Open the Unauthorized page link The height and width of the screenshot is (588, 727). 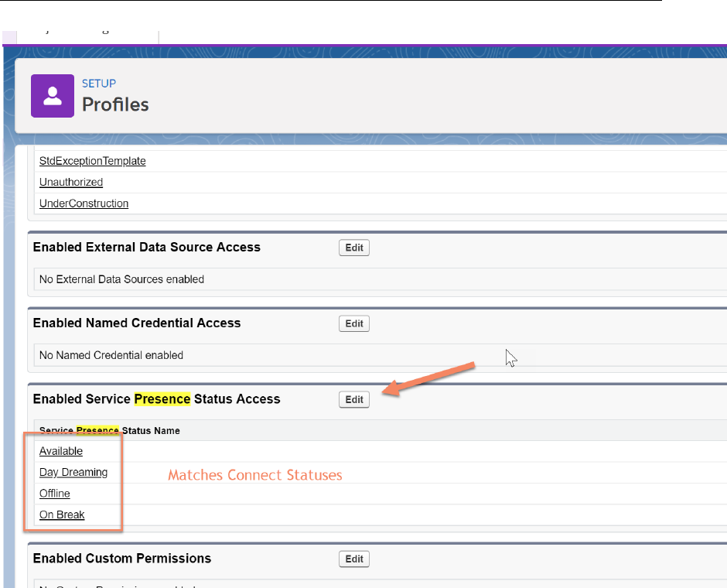[71, 183]
